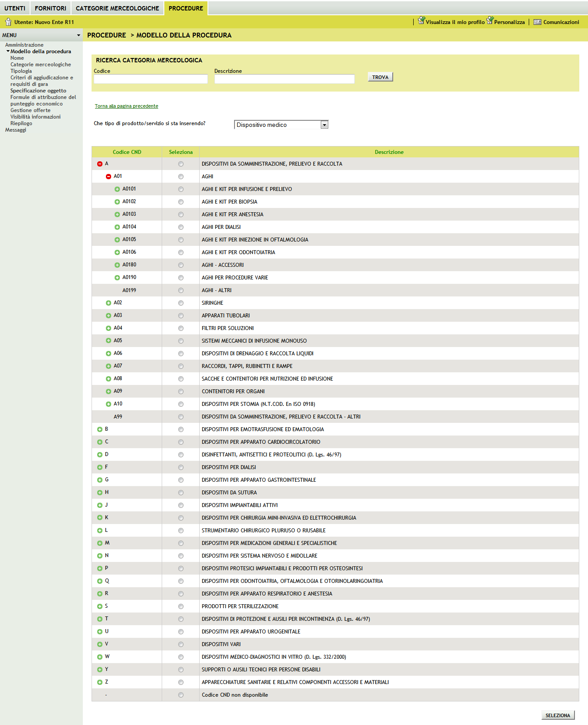The image size is (588, 725).
Task: Expand the A09 contenitori node
Action: [109, 391]
